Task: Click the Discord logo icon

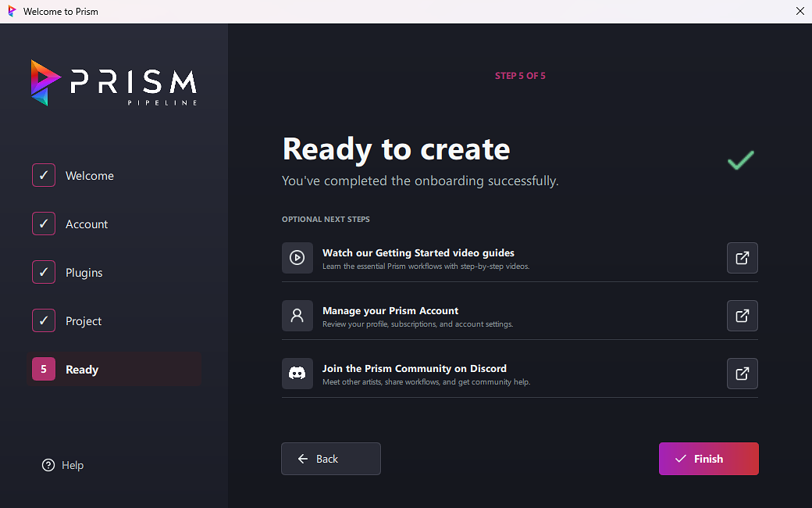Action: tap(297, 374)
